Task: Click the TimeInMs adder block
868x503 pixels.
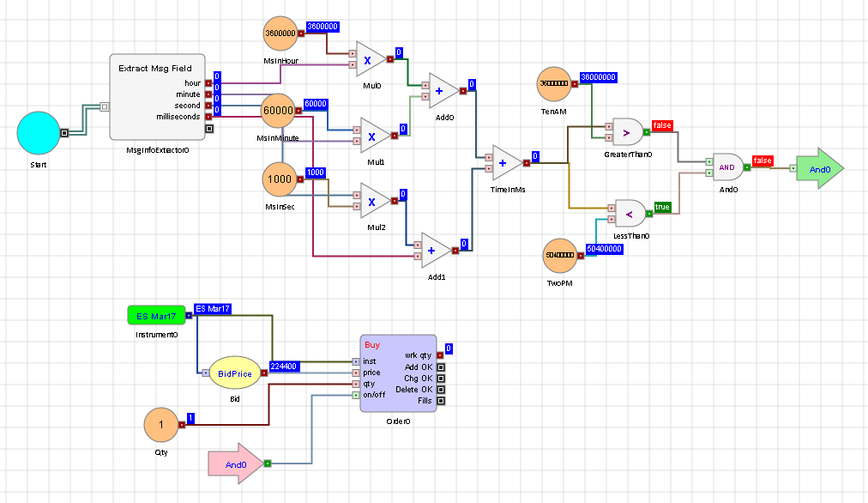Action: (507, 162)
